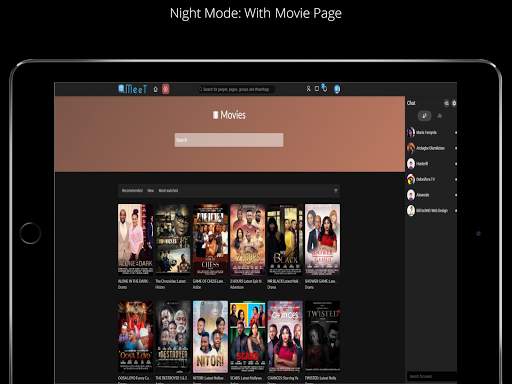Open The Chronicles movie poster
Image resolution: width=512 pixels, height=384 pixels.
pos(173,239)
